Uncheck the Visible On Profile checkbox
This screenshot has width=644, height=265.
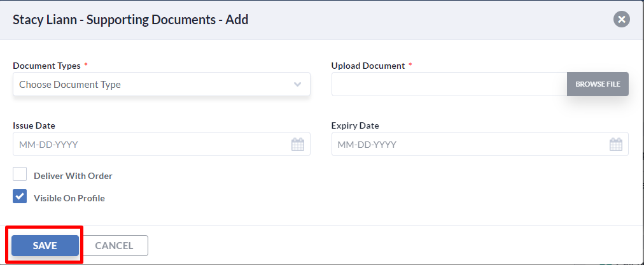pos(20,196)
